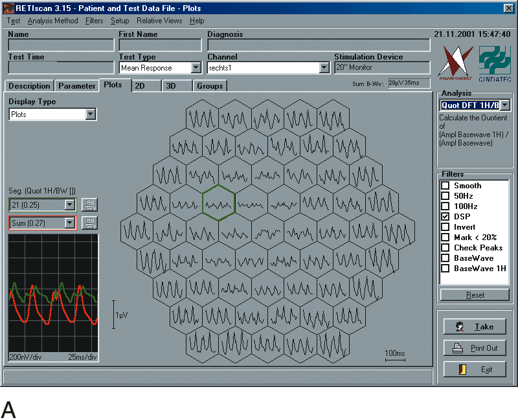Click the Print Out button
Screen dimensions: 518x420
click(x=475, y=348)
